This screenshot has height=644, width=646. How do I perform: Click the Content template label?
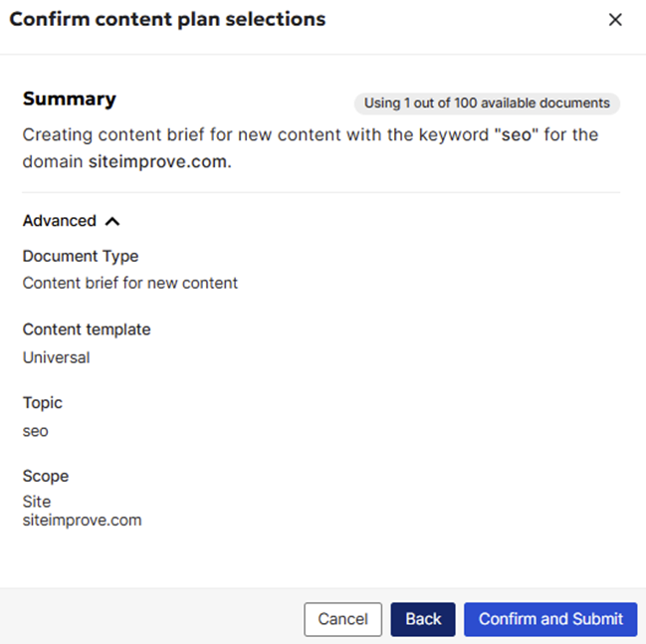click(x=87, y=329)
